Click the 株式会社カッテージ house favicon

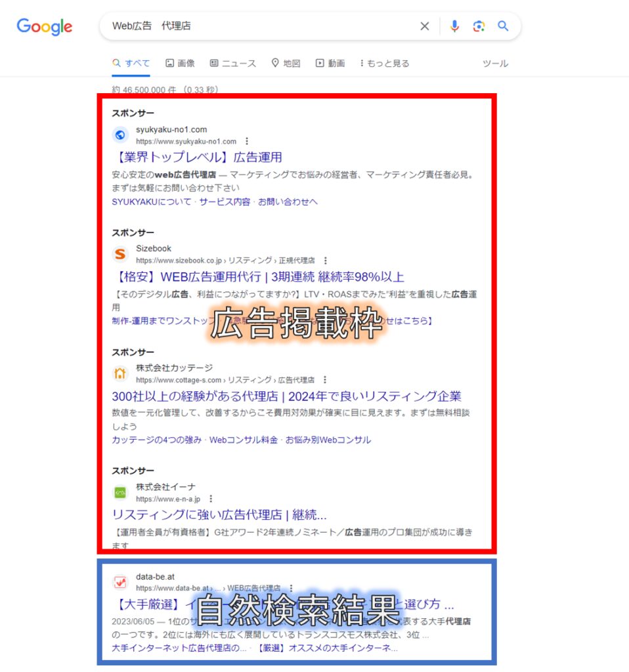(x=121, y=373)
